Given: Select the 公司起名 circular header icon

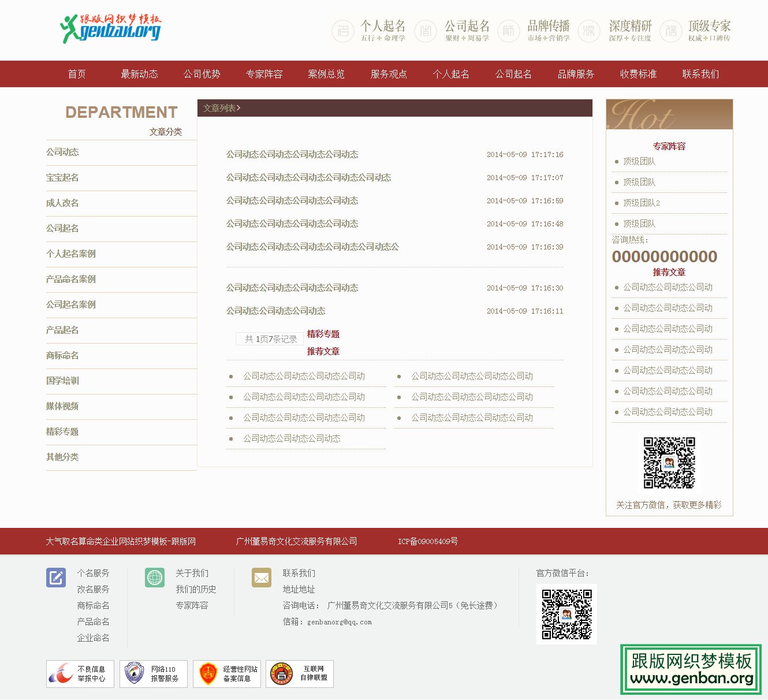Looking at the screenshot, I should coord(426,31).
